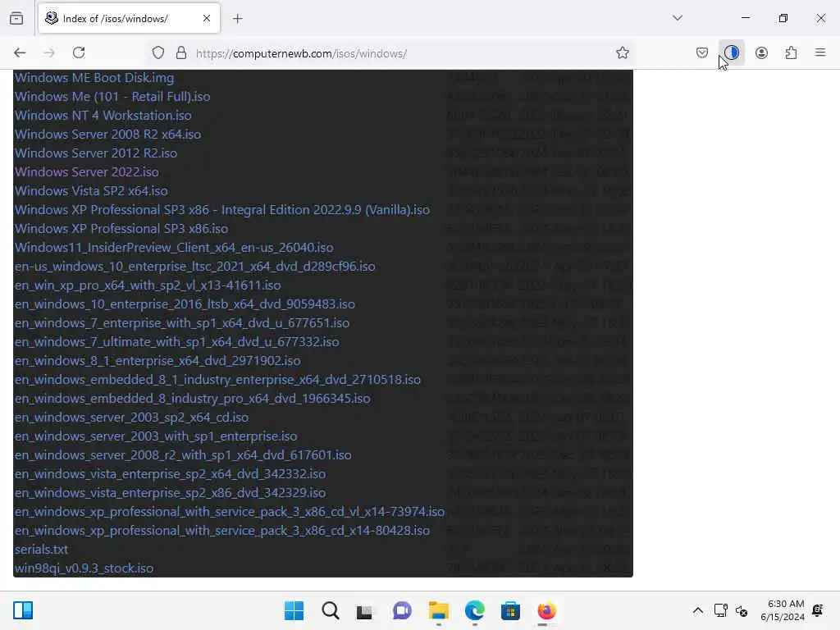Viewport: 840px width, 630px height.
Task: Open visited link Windows Server 2022.iso
Action: click(87, 172)
